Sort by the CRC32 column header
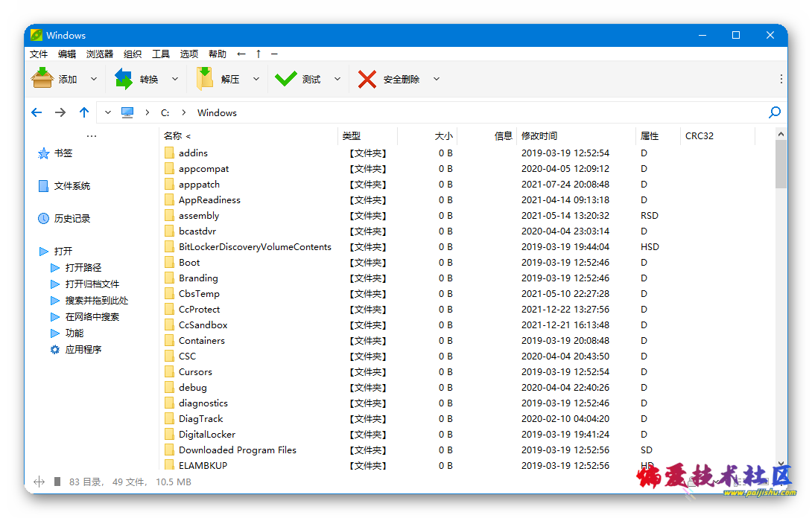 (x=717, y=136)
